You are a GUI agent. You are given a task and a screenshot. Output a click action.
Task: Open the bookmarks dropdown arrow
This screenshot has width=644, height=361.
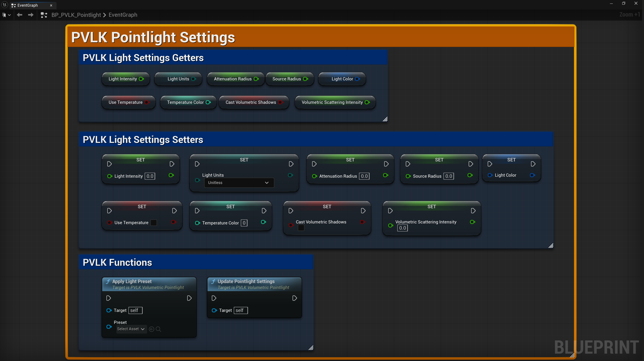pos(10,15)
